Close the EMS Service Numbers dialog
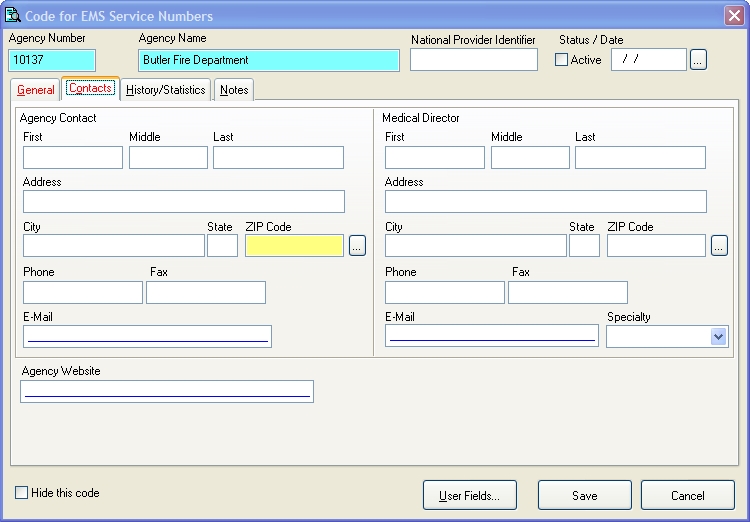 tap(734, 15)
